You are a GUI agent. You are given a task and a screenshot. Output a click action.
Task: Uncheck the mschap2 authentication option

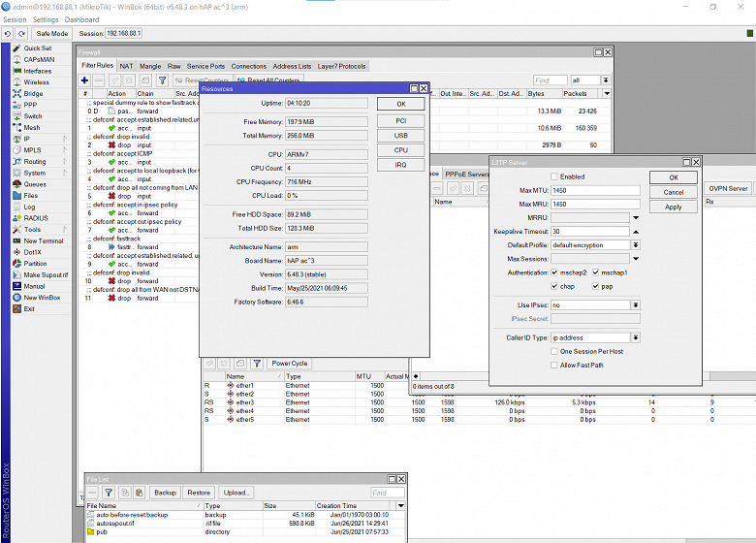coord(554,272)
